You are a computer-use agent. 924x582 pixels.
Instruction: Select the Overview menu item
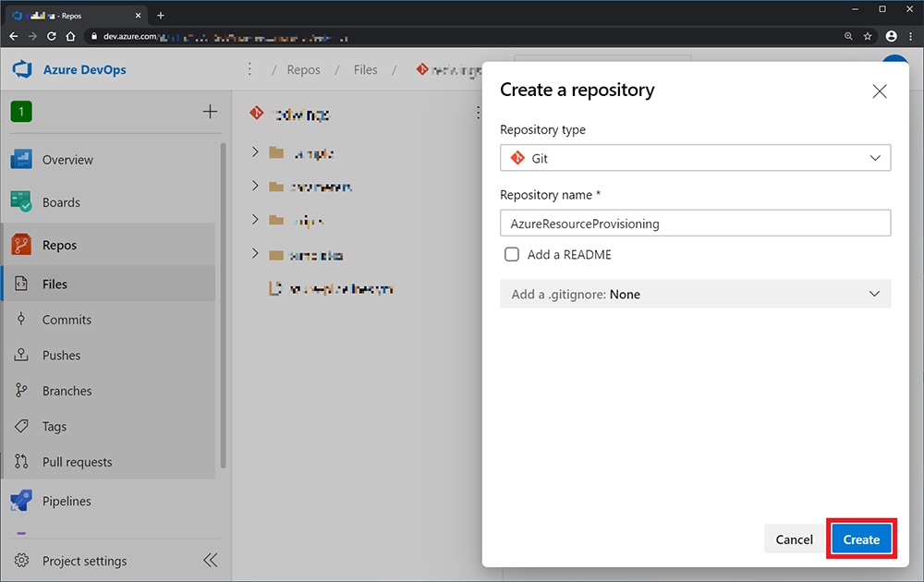tap(67, 160)
